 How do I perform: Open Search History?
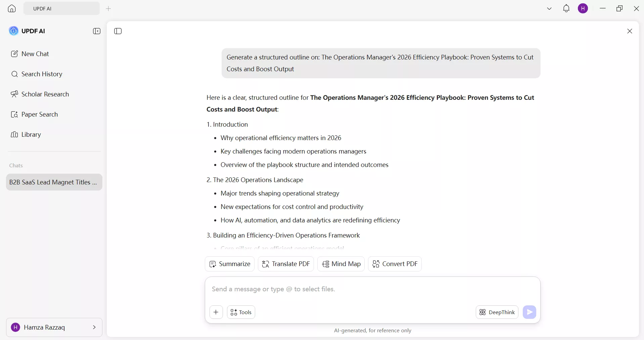[x=42, y=74]
